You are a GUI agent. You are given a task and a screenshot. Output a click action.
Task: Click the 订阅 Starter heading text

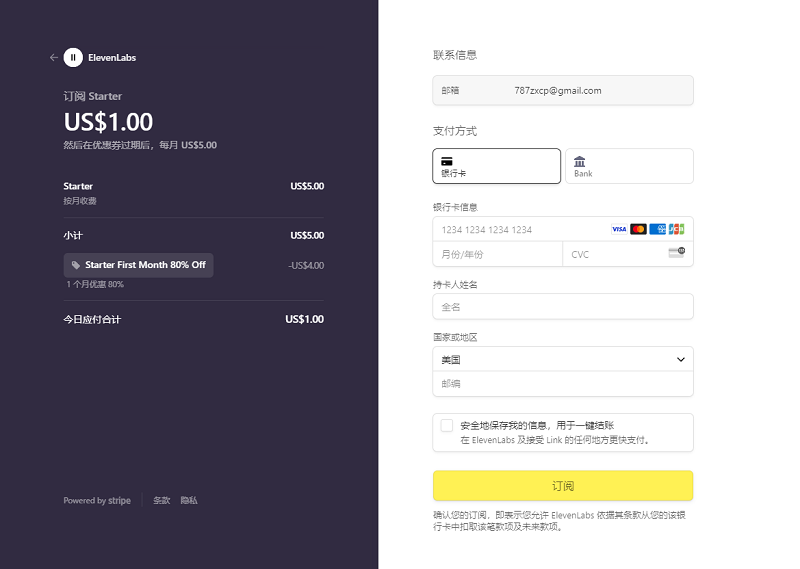coord(92,96)
